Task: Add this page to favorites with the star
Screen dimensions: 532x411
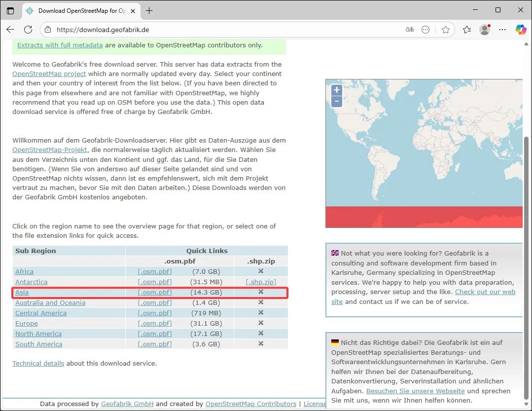Action: pos(446,30)
